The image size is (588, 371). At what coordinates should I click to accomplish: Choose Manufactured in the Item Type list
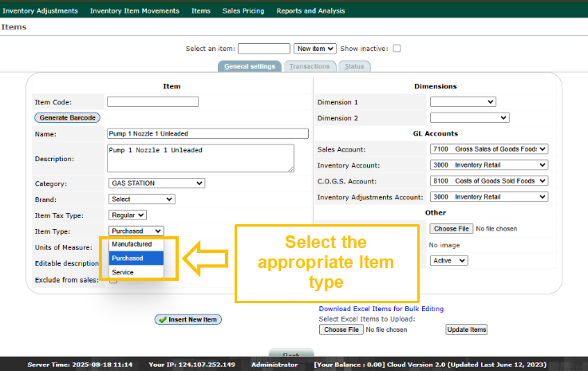coord(136,244)
